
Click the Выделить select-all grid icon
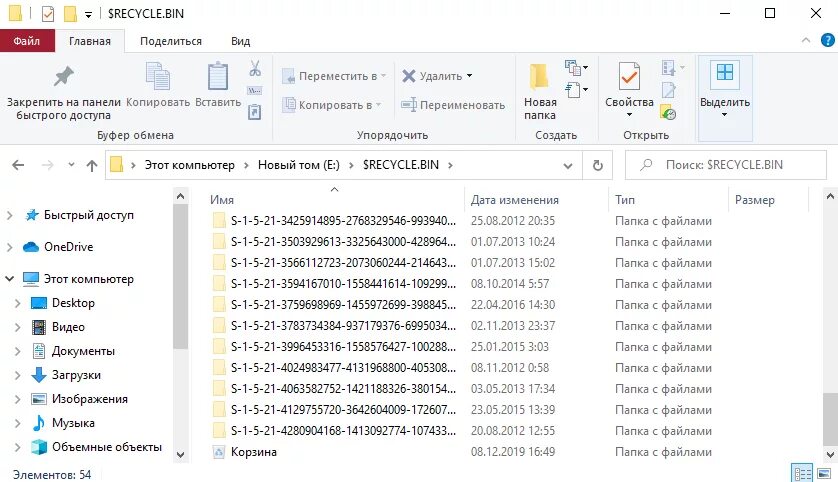click(x=725, y=72)
